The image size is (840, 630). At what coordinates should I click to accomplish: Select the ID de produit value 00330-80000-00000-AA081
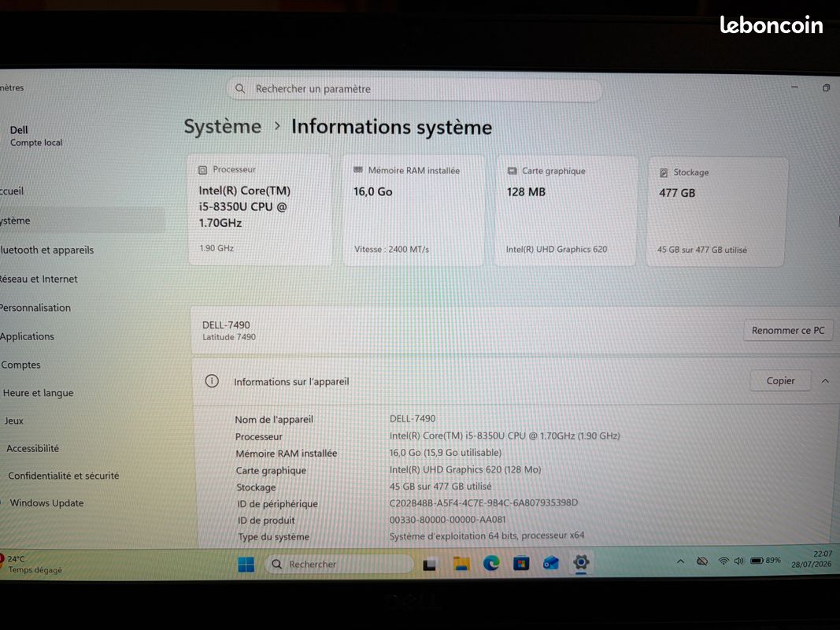click(447, 519)
